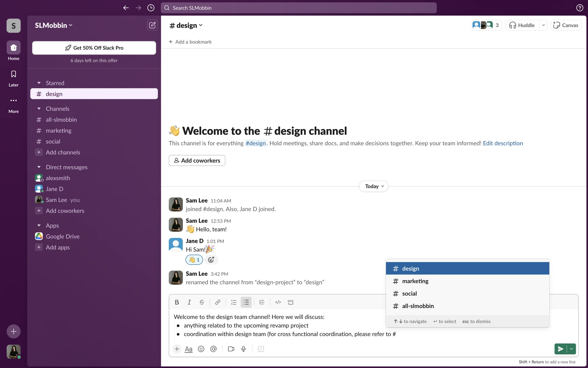Open the Today date dropdown
The height and width of the screenshot is (368, 588).
374,186
